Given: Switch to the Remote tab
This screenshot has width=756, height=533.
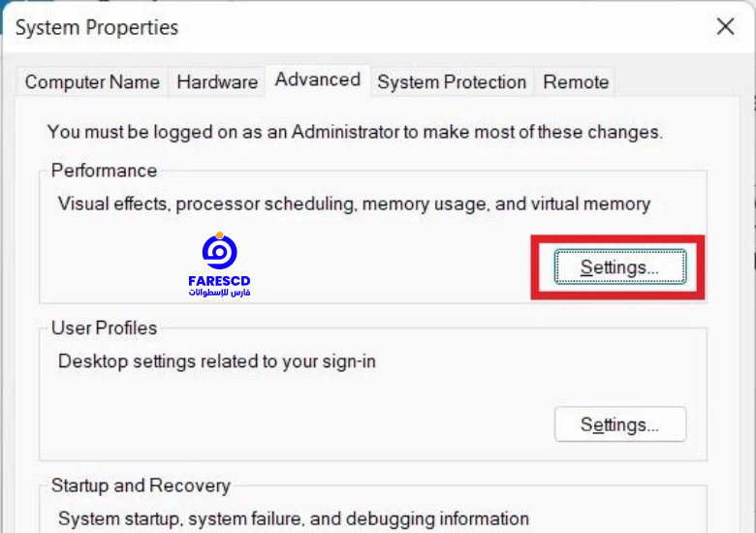Looking at the screenshot, I should click(576, 82).
